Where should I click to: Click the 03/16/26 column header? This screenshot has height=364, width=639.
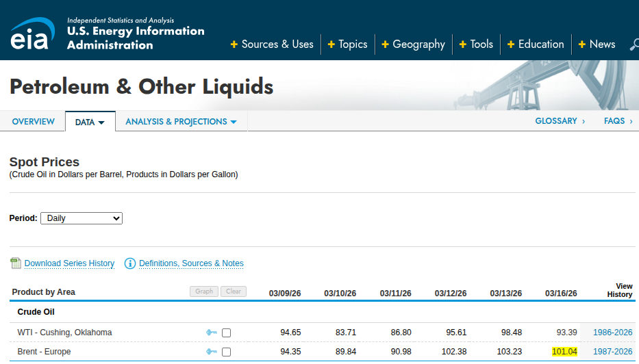pyautogui.click(x=561, y=294)
